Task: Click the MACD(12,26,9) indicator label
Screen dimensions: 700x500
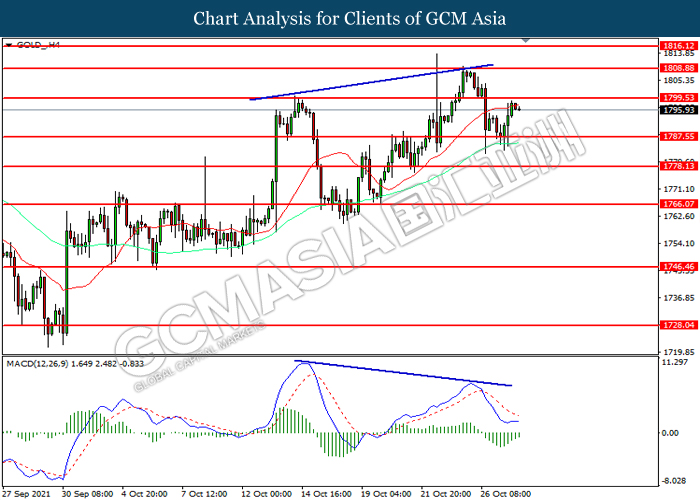Action: [x=38, y=364]
